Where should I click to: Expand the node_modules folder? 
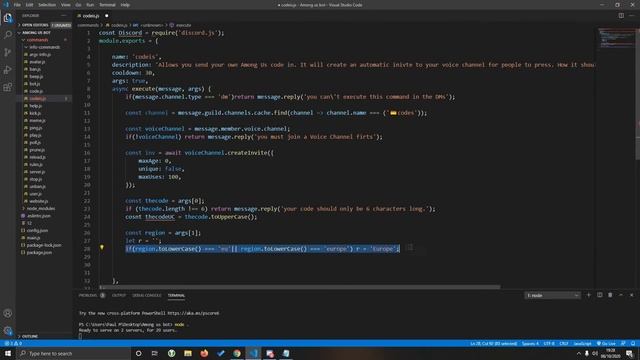[40, 208]
